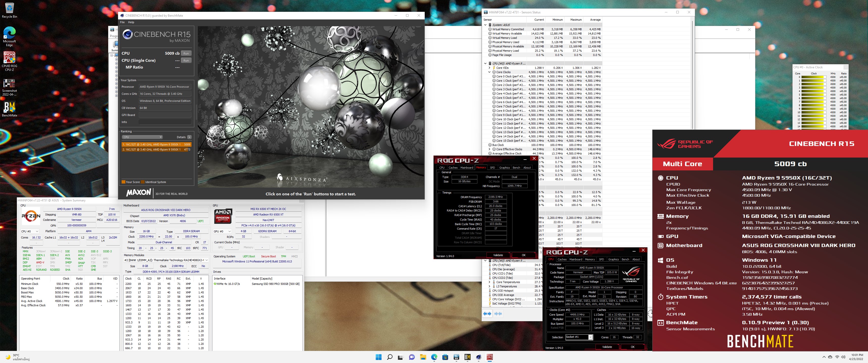Open the File menu in Cinebench
The width and height of the screenshot is (868, 363).
click(122, 22)
